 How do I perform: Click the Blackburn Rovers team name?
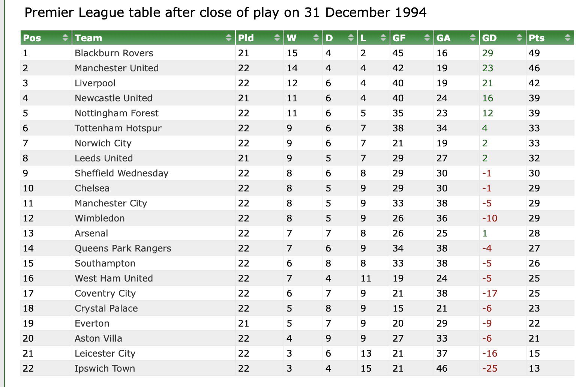coord(114,53)
